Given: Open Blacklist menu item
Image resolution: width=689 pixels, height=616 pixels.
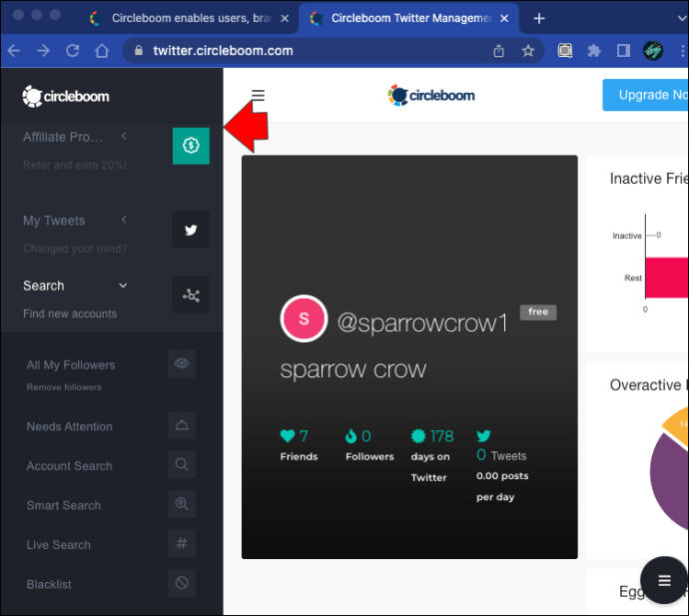Looking at the screenshot, I should 49,585.
